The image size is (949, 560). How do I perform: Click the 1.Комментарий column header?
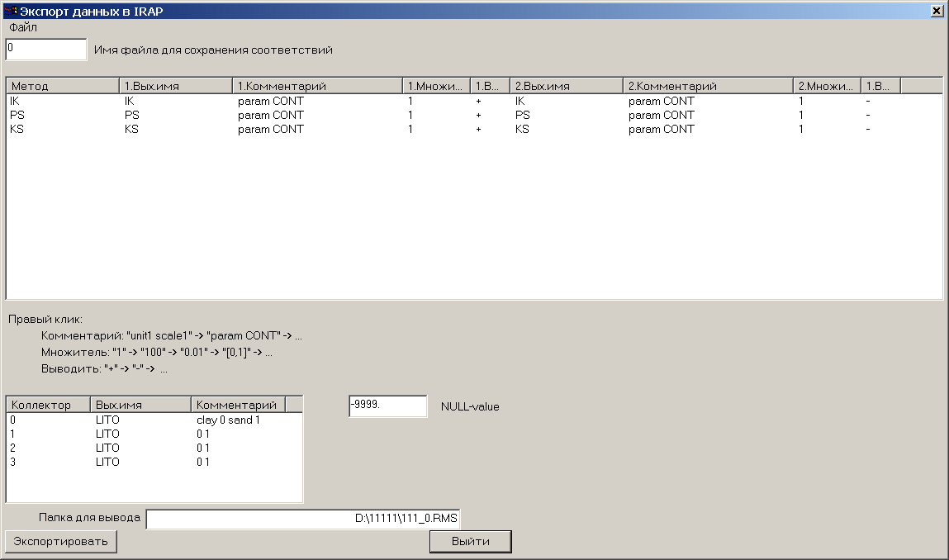coord(318,86)
